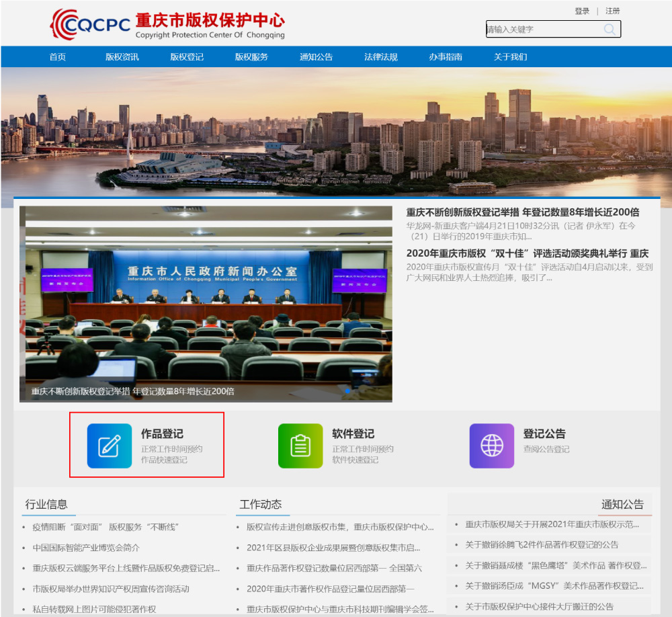
Task: Open the purple 登记公告 globe icon
Action: pos(491,446)
